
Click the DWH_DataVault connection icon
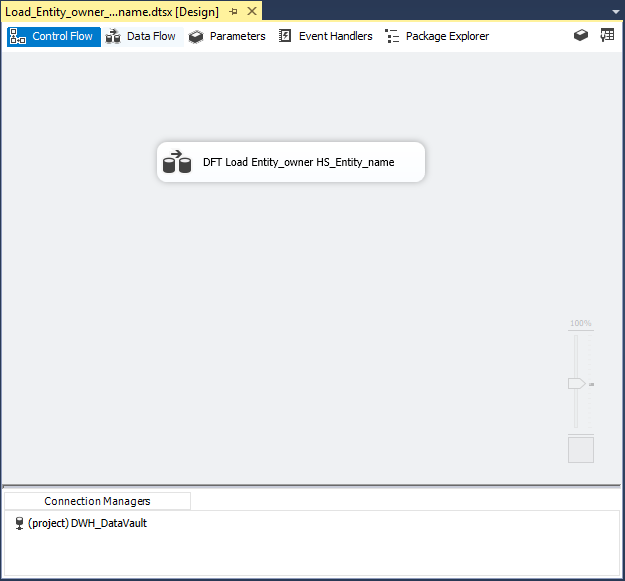(x=19, y=523)
